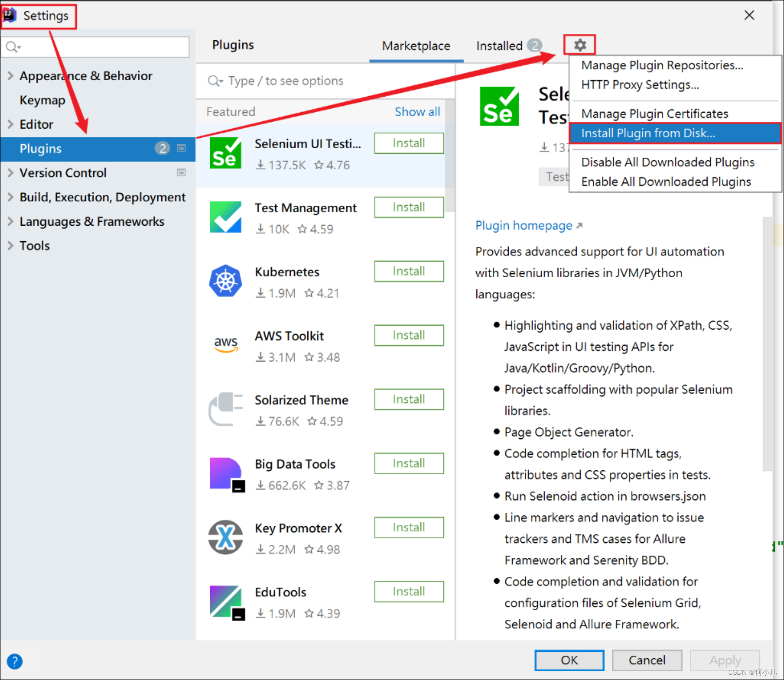
Task: Open the plugins gear settings icon
Action: tap(580, 45)
